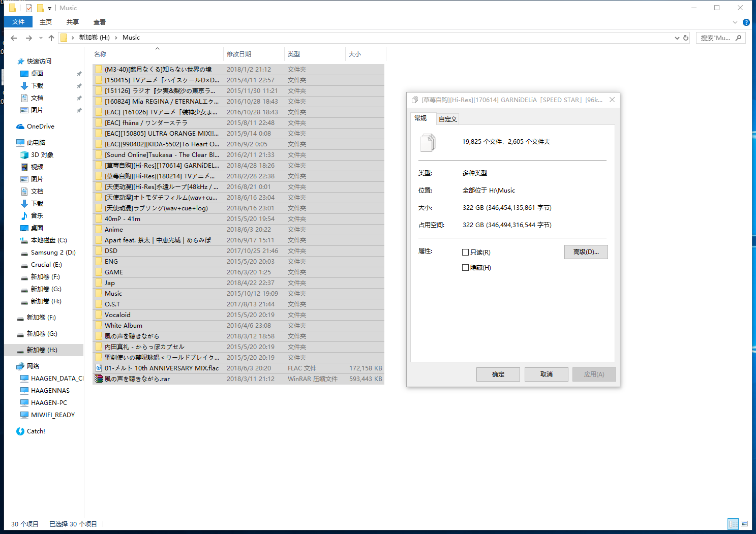
Task: Select the ENG folder
Action: tap(238, 261)
